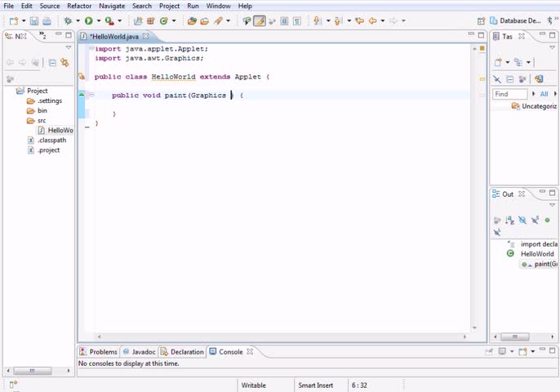Click the New file wizard icon
560x392 pixels.
[x=14, y=21]
